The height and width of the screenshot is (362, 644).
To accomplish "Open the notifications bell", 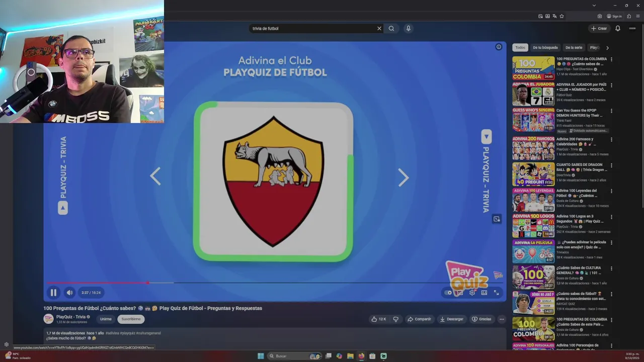I will [x=618, y=29].
